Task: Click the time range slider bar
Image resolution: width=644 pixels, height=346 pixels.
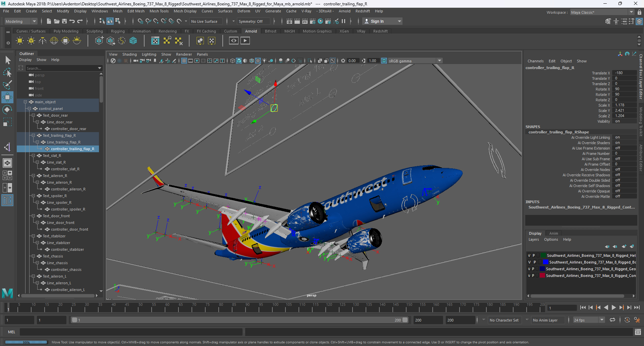Action: 240,320
